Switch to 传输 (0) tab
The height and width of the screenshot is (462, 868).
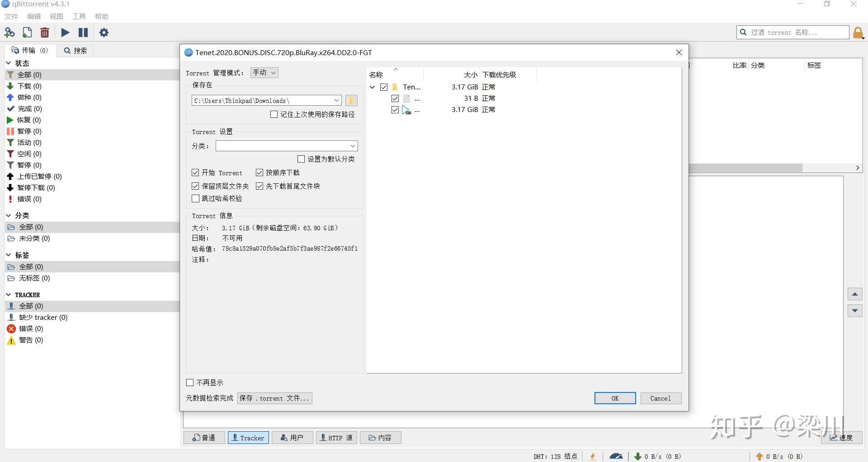point(30,50)
